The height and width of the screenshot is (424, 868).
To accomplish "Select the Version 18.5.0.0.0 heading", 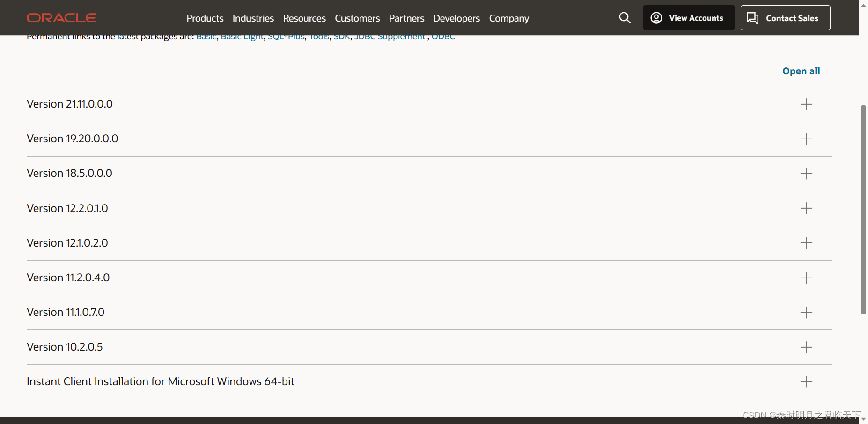I will tap(69, 173).
